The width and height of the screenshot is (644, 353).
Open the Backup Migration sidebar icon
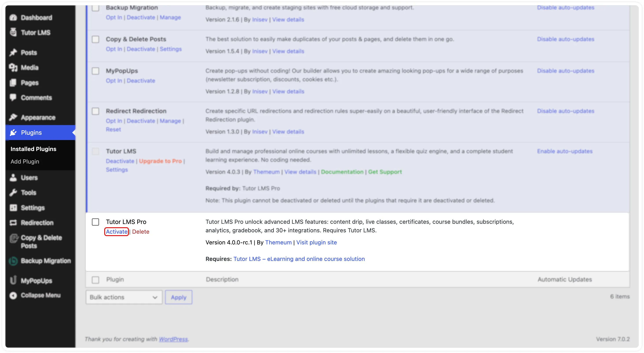13,261
